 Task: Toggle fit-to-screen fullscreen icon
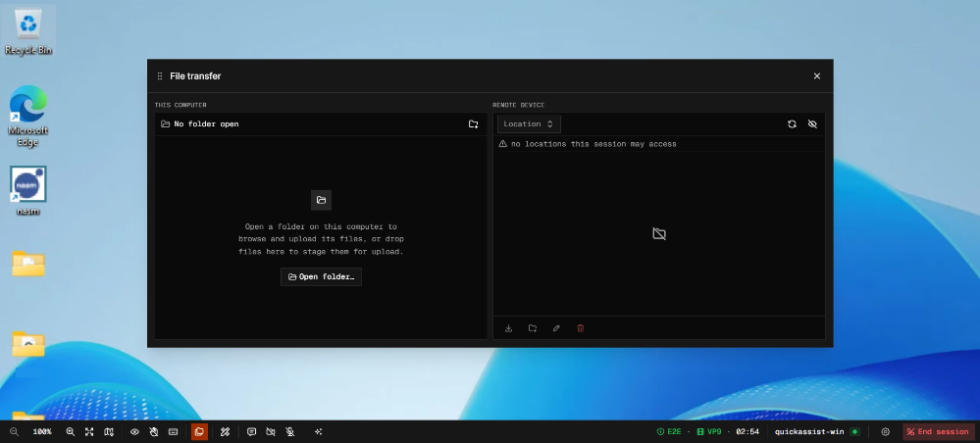(89, 432)
